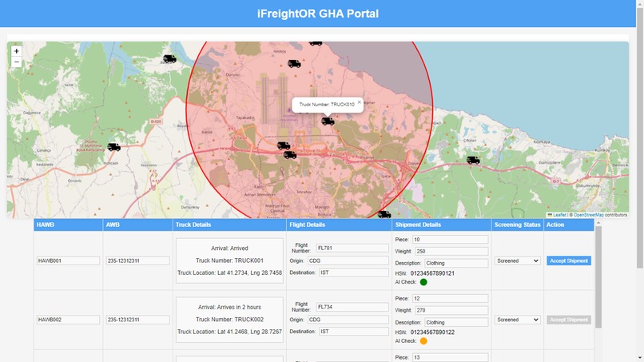Edit Weight field showing 270
Image resolution: width=644 pixels, height=362 pixels.
click(451, 310)
